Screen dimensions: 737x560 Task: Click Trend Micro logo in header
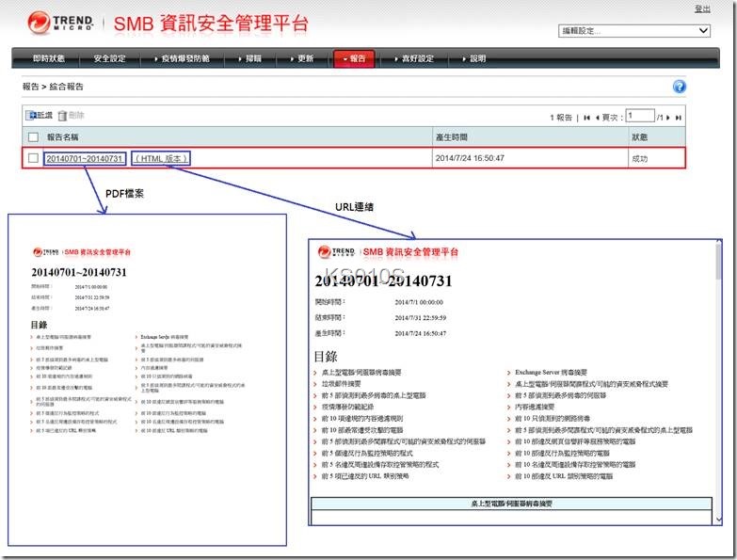tap(59, 22)
